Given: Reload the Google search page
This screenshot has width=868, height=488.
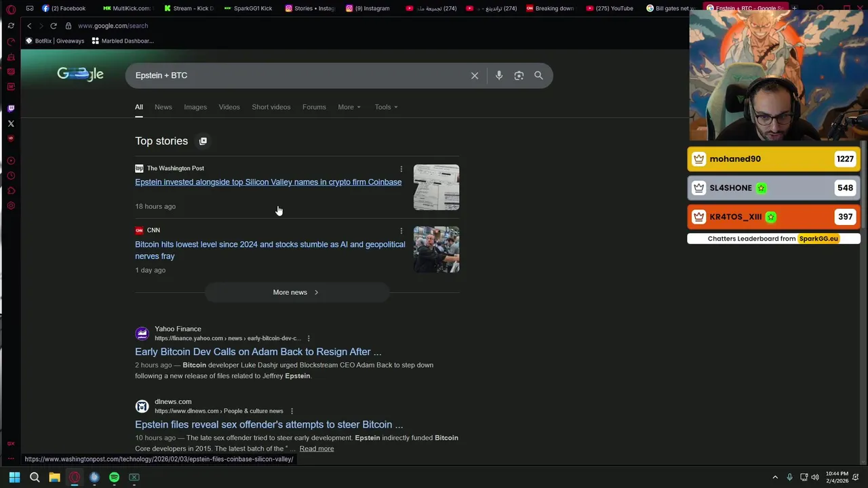Looking at the screenshot, I should click(x=54, y=26).
